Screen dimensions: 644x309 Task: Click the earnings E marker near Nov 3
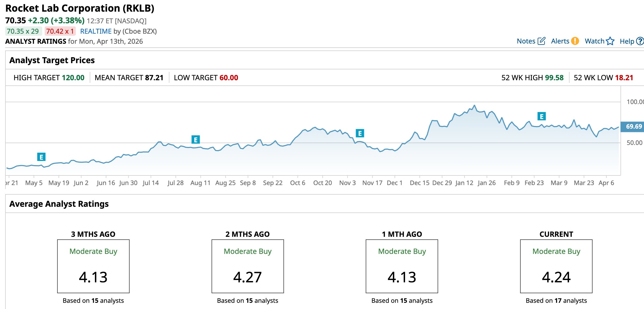tap(360, 133)
